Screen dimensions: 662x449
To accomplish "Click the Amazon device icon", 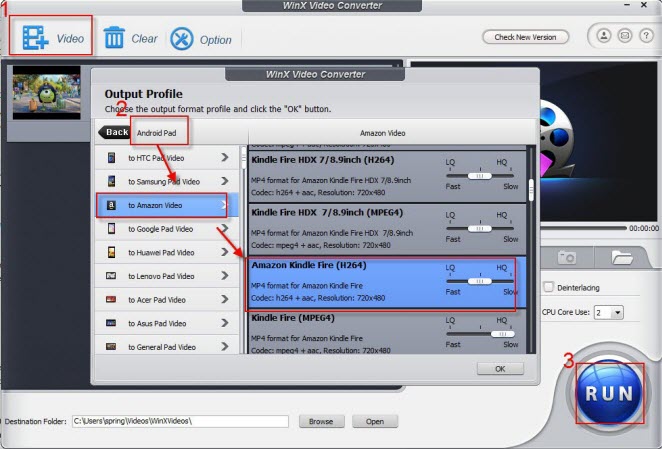I will [111, 205].
